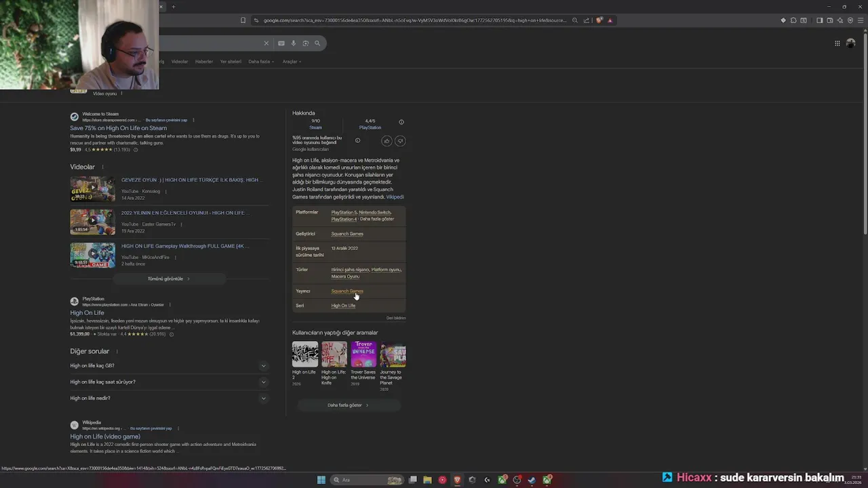The image size is (868, 488).
Task: Open Windows Start button
Action: tap(321, 480)
